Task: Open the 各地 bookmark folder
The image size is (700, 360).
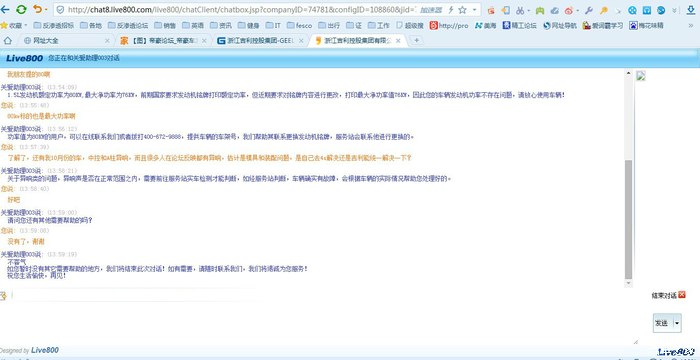Action: click(x=91, y=25)
